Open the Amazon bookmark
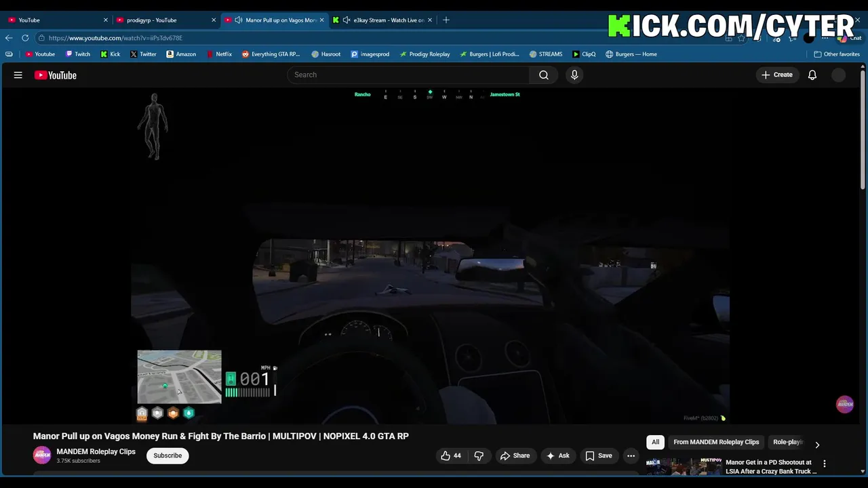Viewport: 868px width, 488px height. (181, 54)
